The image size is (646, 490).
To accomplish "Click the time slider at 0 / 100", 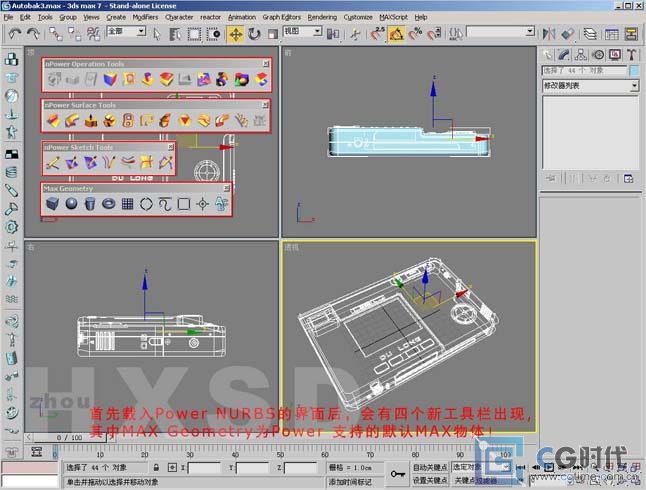I will (x=70, y=438).
